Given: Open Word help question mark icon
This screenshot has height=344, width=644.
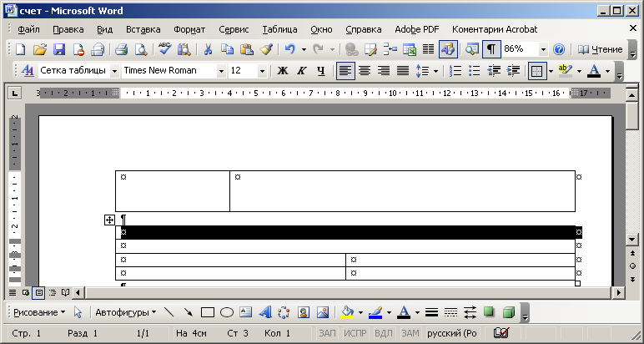Looking at the screenshot, I should [559, 50].
